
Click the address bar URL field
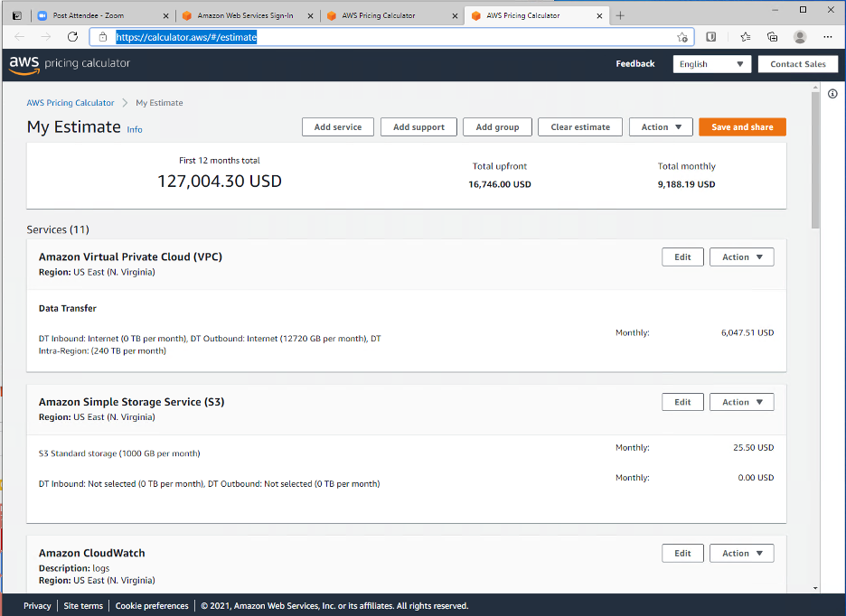(x=391, y=37)
